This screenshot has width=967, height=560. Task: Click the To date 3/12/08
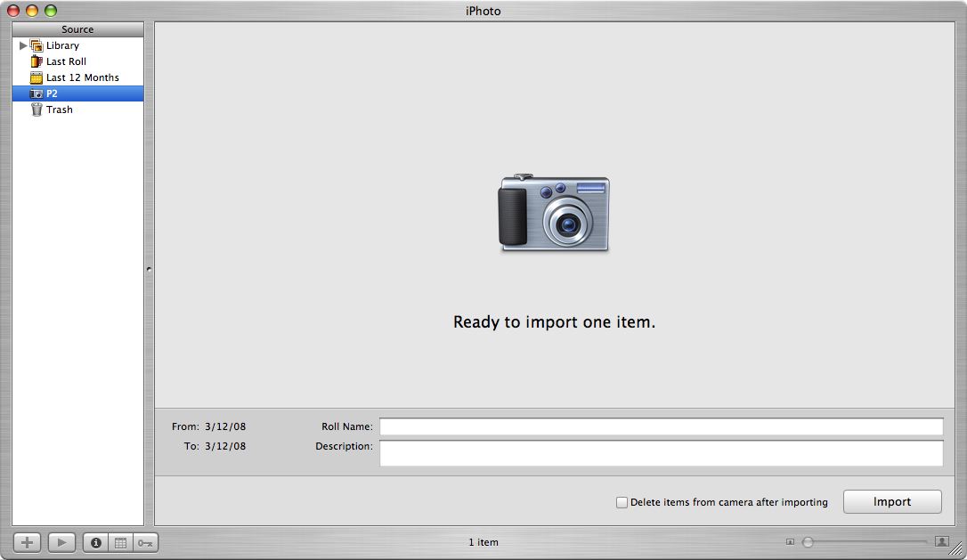pyautogui.click(x=225, y=447)
